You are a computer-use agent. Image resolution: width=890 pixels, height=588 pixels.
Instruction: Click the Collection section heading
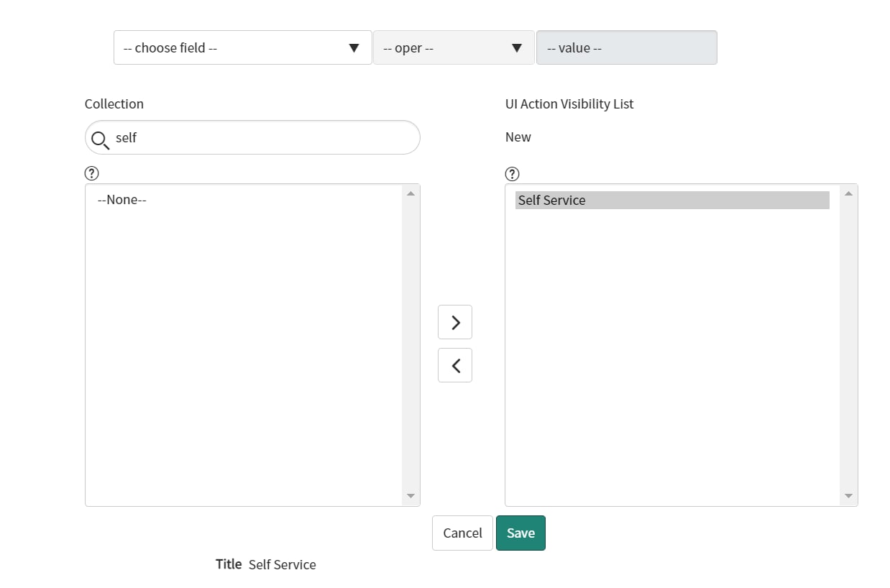[114, 104]
